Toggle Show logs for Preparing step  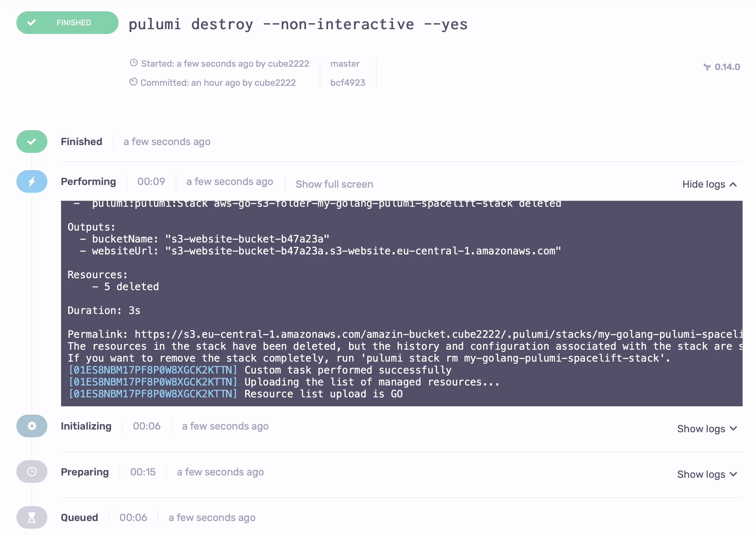coord(703,472)
